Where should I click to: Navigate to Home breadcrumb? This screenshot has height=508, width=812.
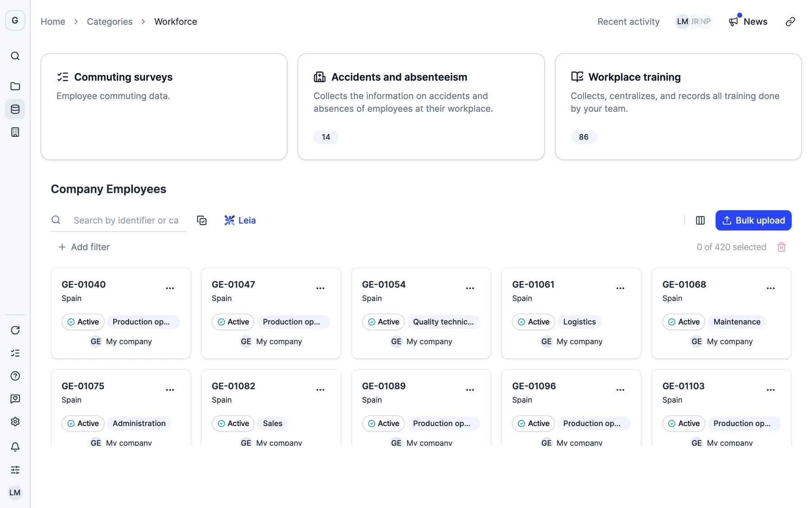(x=53, y=22)
